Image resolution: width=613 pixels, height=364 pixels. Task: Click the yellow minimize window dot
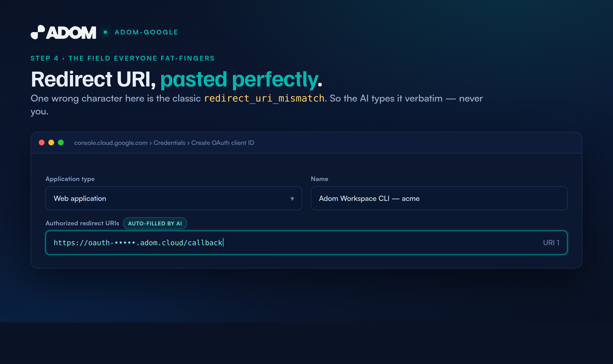tap(51, 142)
